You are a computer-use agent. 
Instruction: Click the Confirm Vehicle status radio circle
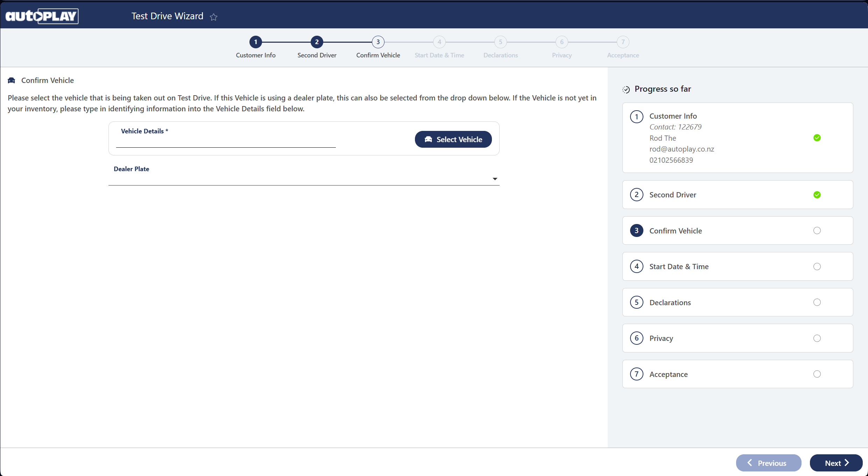[817, 231]
